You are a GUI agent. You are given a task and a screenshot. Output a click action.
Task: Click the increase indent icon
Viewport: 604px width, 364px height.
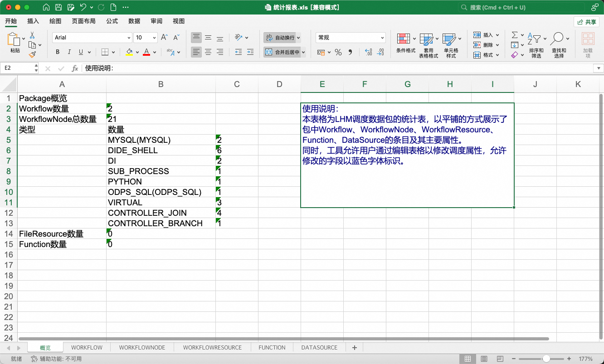250,52
